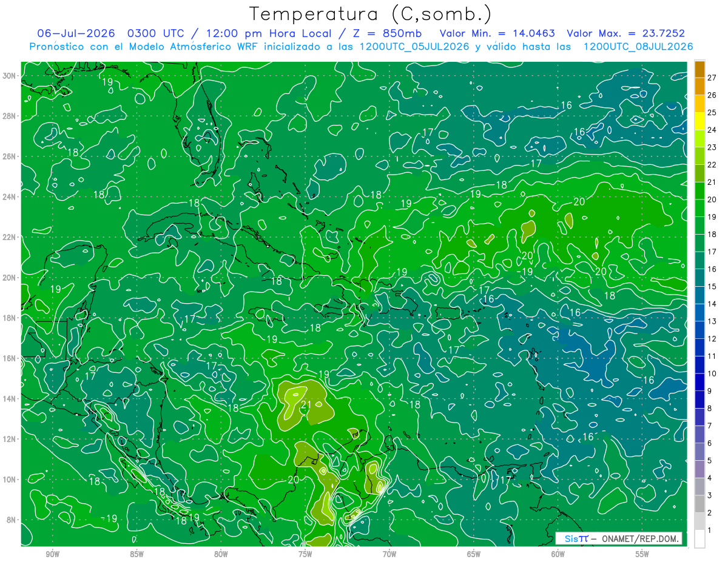Image resolution: width=728 pixels, height=562 pixels.
Task: Select the gray swatch between 2 and 3
Action: pos(699,504)
